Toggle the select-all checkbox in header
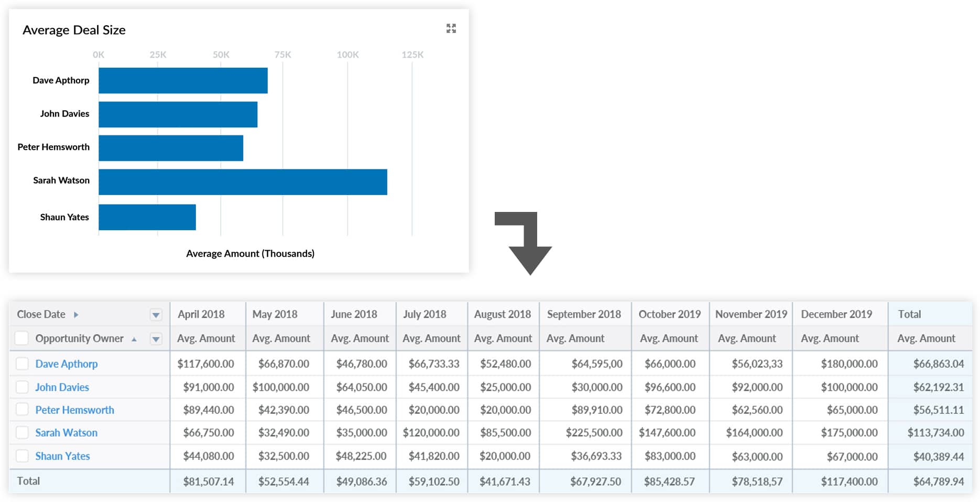 pyautogui.click(x=21, y=338)
